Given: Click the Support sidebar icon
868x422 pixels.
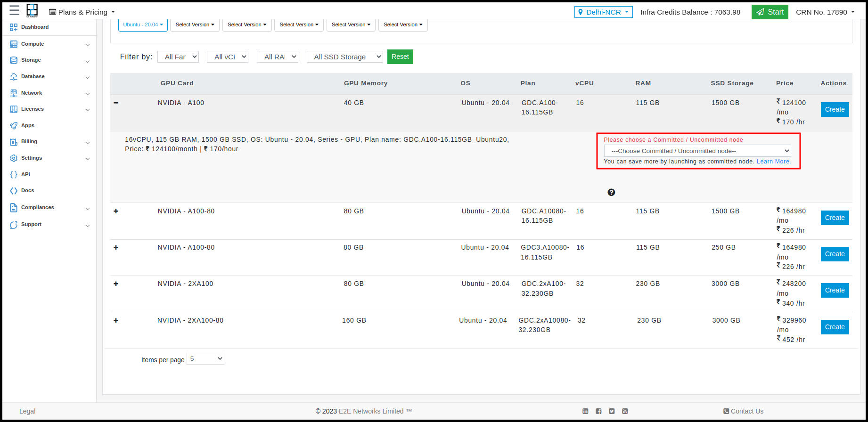Looking at the screenshot, I should click(x=14, y=225).
